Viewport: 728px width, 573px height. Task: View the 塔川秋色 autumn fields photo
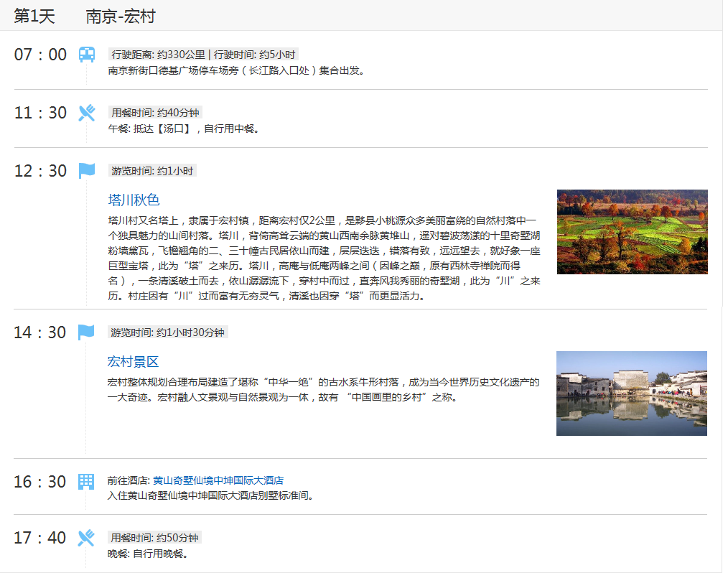coord(632,232)
